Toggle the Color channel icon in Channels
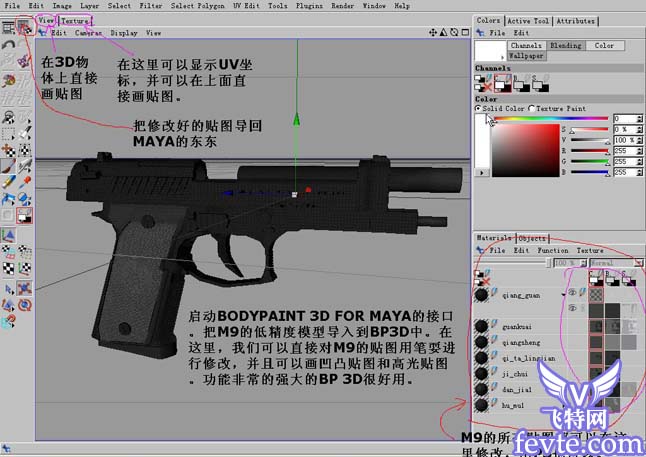Viewport: 646px width, 457px height. pos(503,84)
